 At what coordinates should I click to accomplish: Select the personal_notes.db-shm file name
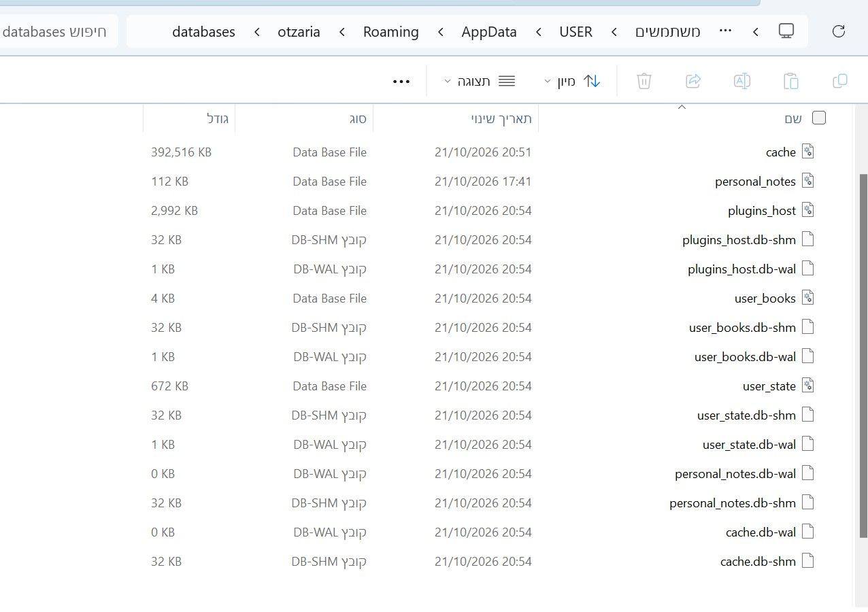click(733, 503)
